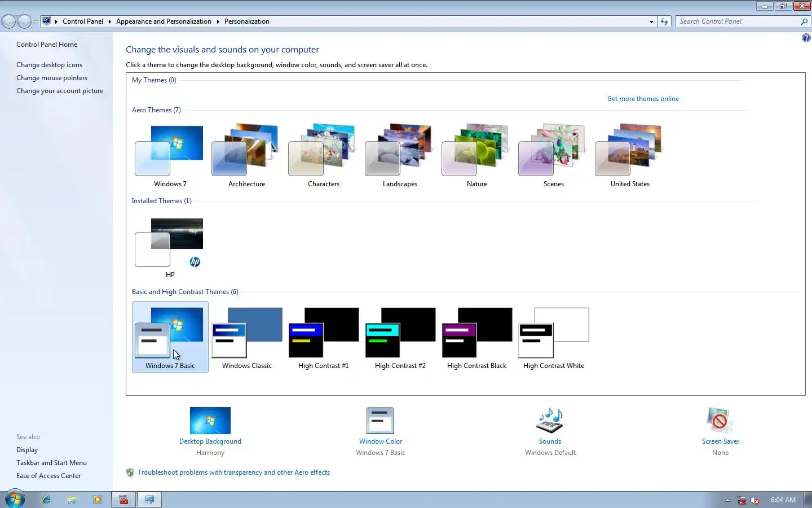The height and width of the screenshot is (508, 812).
Task: Open Window Color settings icon
Action: click(x=380, y=421)
